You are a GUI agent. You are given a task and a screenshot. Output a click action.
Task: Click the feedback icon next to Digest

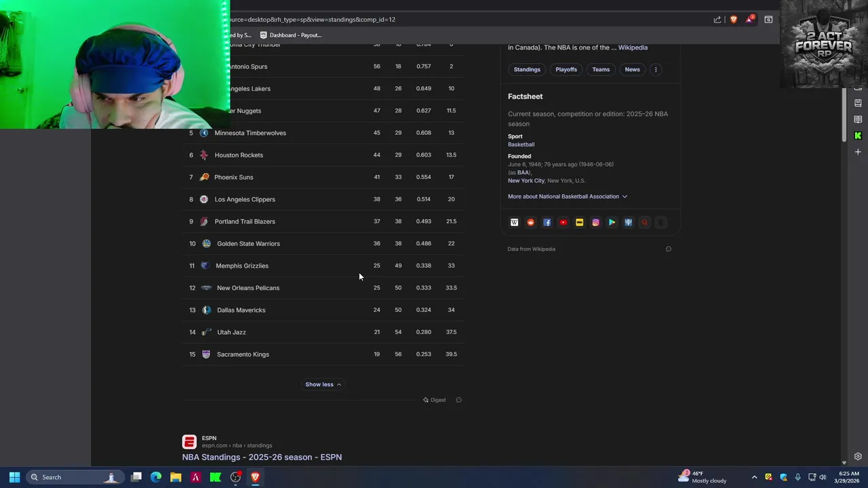(458, 400)
